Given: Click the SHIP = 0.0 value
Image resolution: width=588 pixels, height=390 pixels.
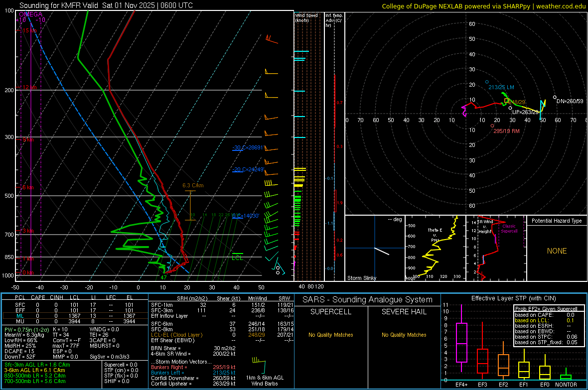Looking at the screenshot, I should click(x=117, y=381).
